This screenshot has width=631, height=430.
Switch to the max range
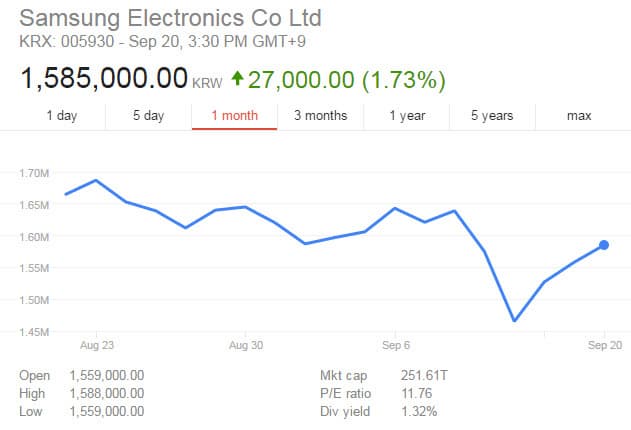[579, 116]
